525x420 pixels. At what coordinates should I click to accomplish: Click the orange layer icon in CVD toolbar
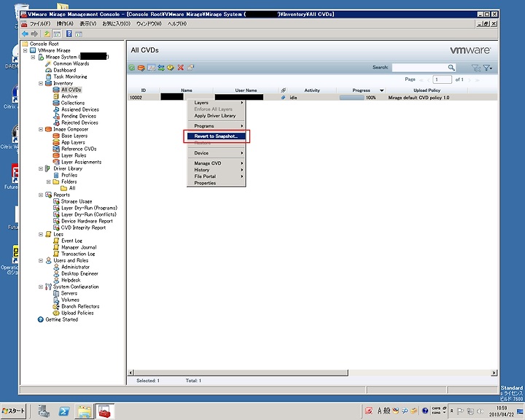coord(141,68)
